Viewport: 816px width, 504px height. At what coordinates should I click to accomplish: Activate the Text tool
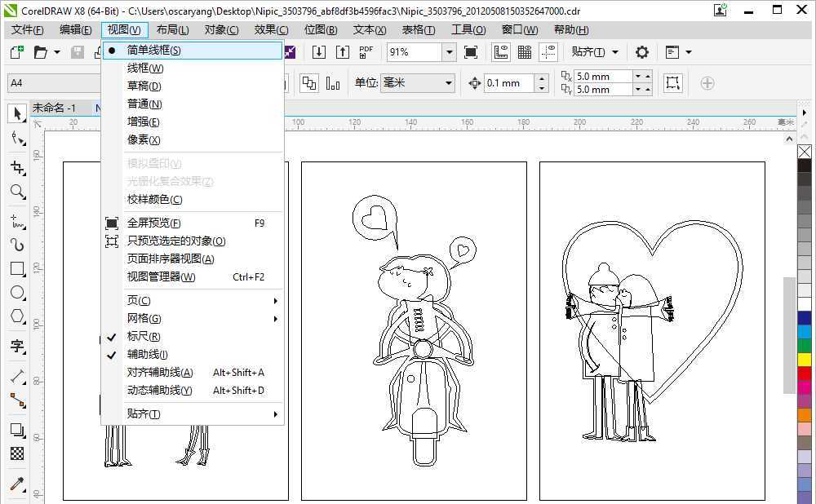point(16,346)
